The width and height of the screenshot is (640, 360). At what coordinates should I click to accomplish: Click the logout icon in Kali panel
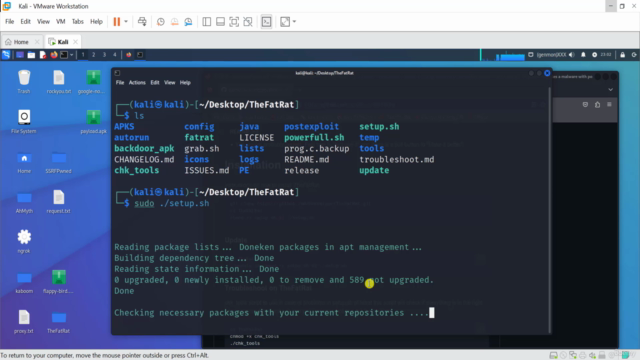(x=634, y=55)
